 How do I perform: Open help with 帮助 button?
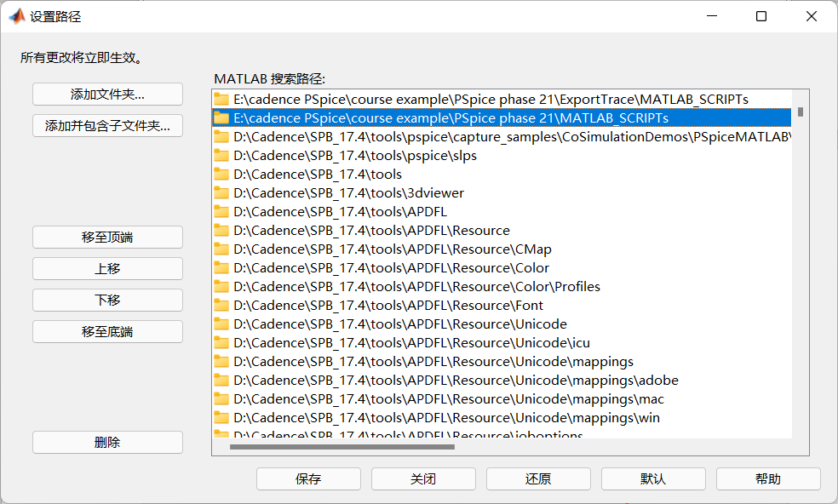(x=768, y=478)
